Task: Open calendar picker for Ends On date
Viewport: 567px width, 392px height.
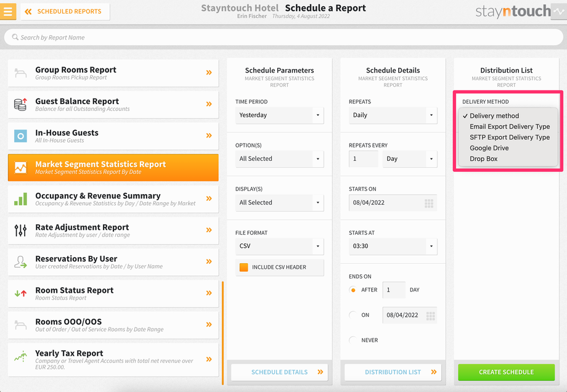Action: click(430, 316)
